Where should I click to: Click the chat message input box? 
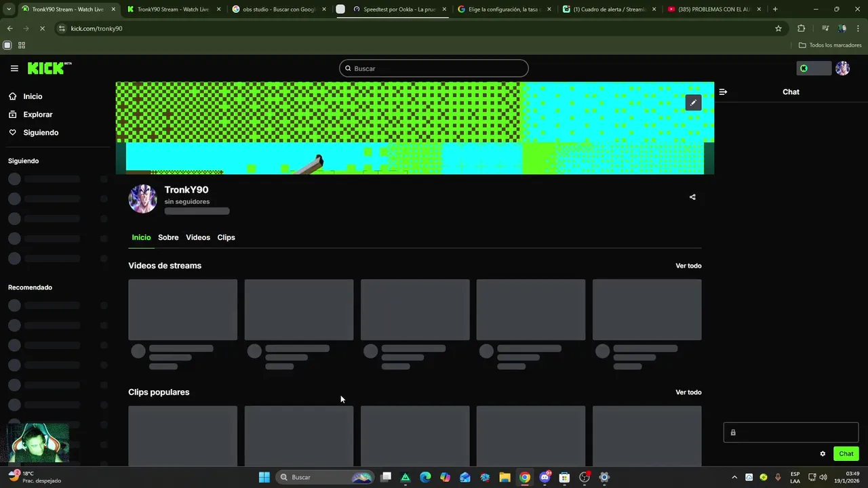pos(791,432)
